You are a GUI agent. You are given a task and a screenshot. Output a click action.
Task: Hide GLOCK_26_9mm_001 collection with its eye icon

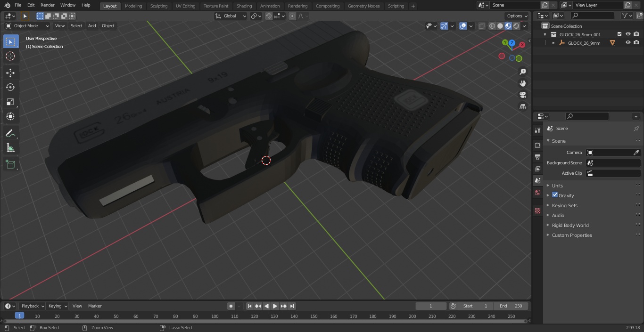click(628, 34)
